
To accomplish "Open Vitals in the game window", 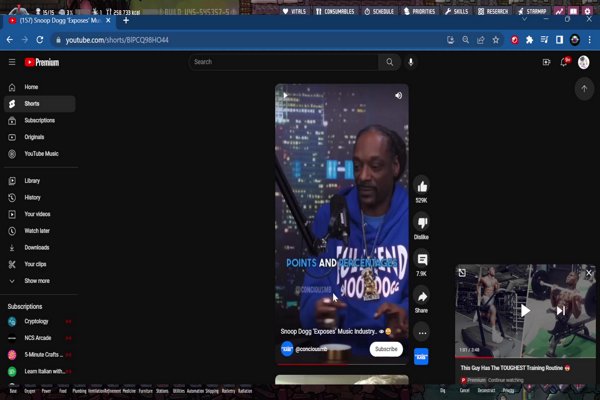I will [x=294, y=11].
